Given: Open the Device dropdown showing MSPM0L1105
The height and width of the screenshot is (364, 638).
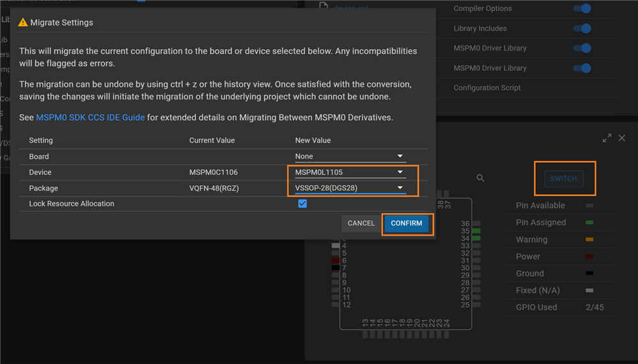Looking at the screenshot, I should pos(350,172).
